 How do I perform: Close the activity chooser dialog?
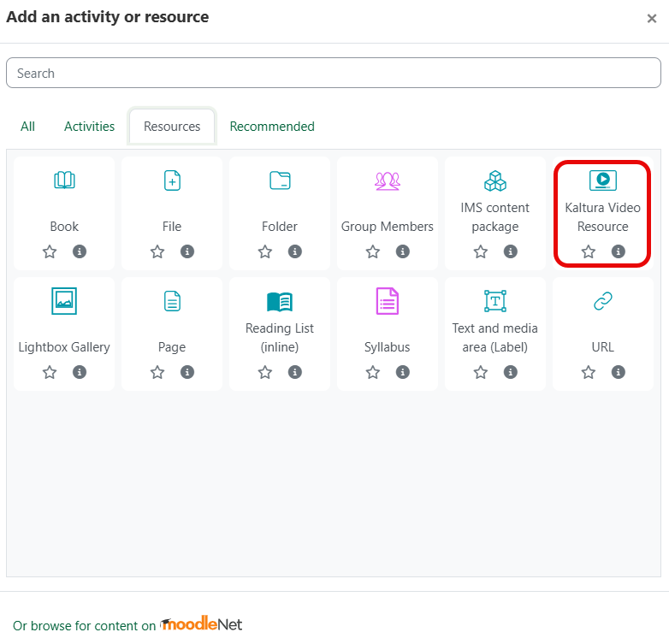click(x=652, y=18)
